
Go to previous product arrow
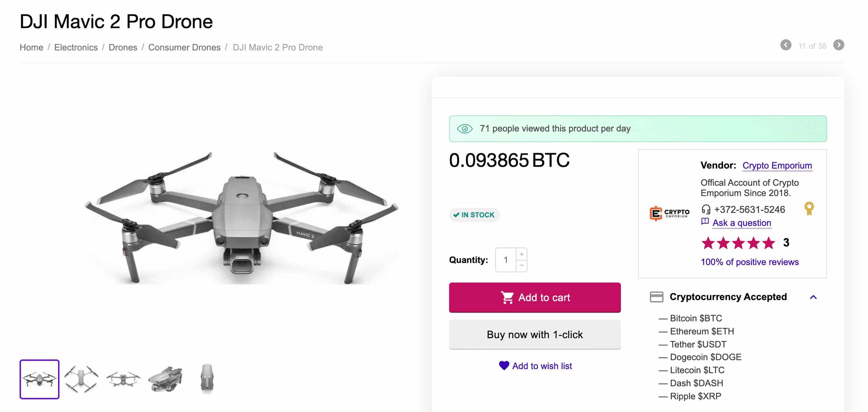tap(786, 45)
